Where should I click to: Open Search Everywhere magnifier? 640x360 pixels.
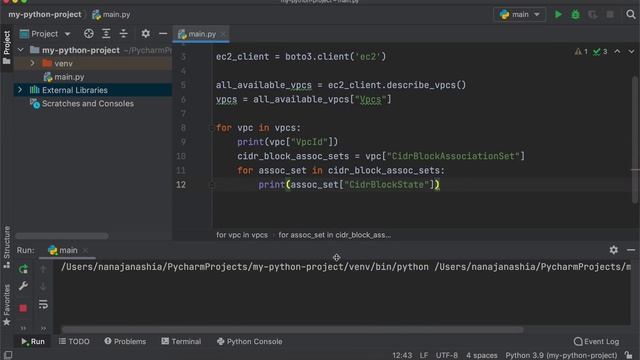click(631, 15)
